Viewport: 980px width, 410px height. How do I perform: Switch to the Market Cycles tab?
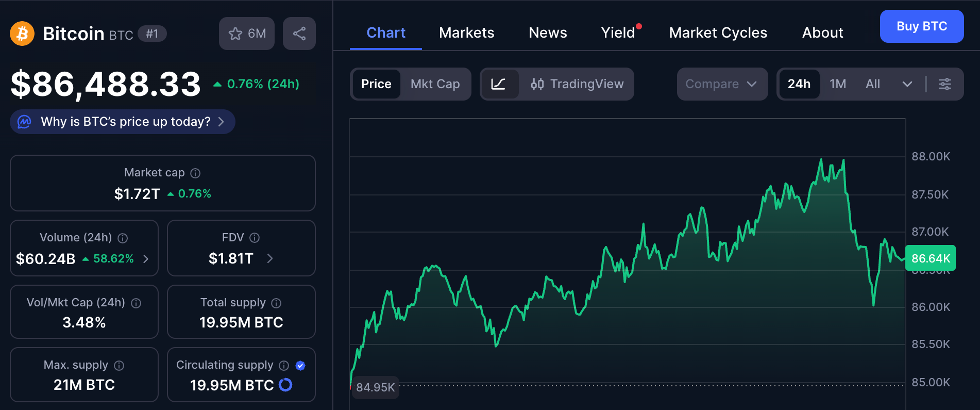pyautogui.click(x=718, y=33)
